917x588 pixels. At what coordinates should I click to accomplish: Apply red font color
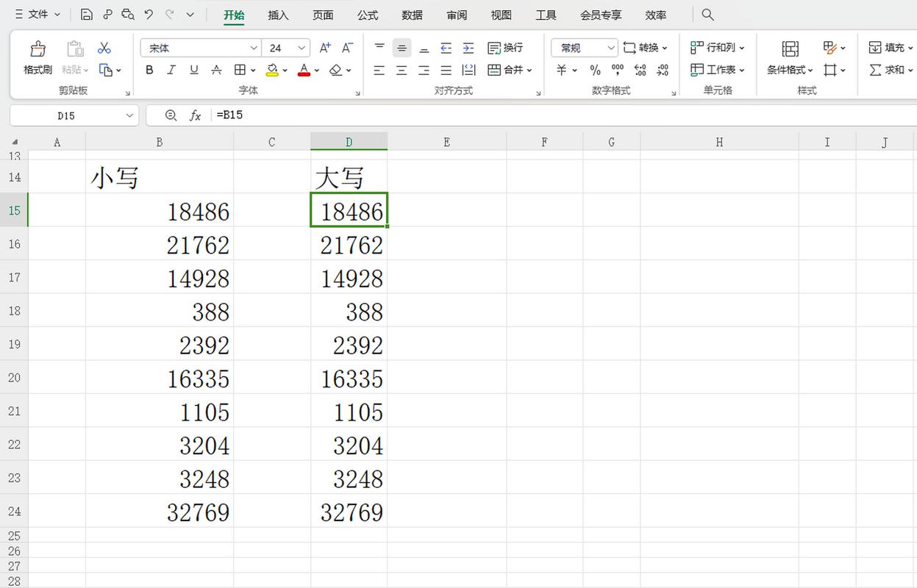304,70
